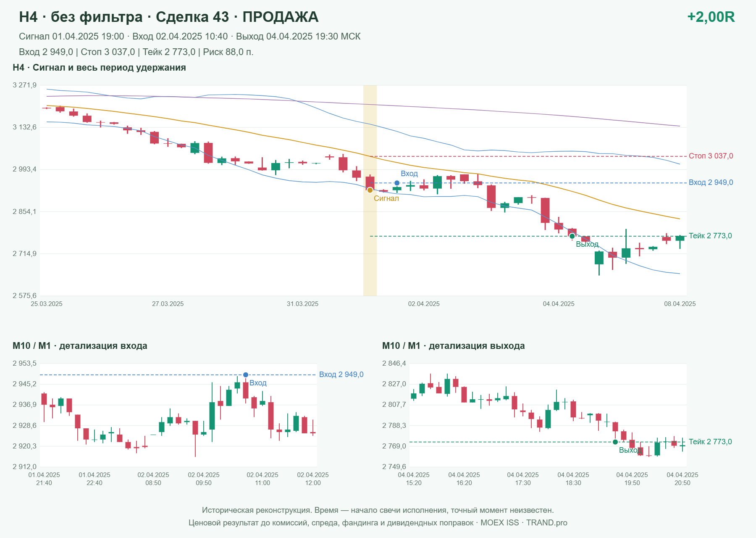Click the '2 575,6' price axis label

25,295
